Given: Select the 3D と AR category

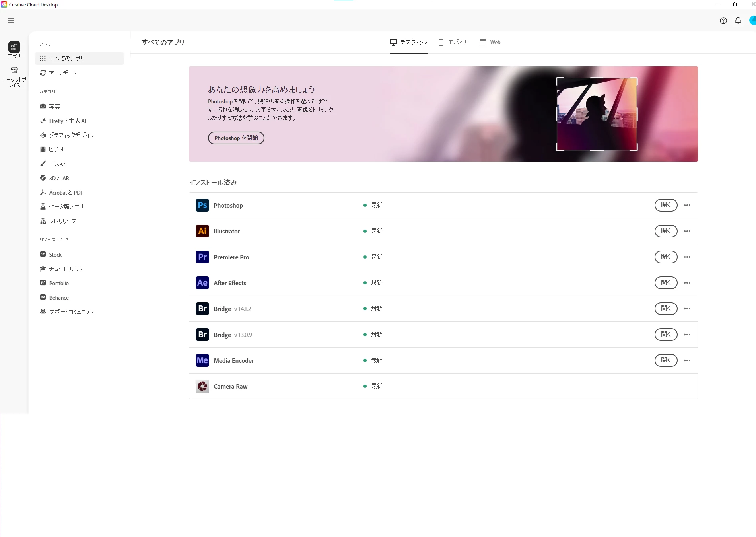Looking at the screenshot, I should pos(80,178).
